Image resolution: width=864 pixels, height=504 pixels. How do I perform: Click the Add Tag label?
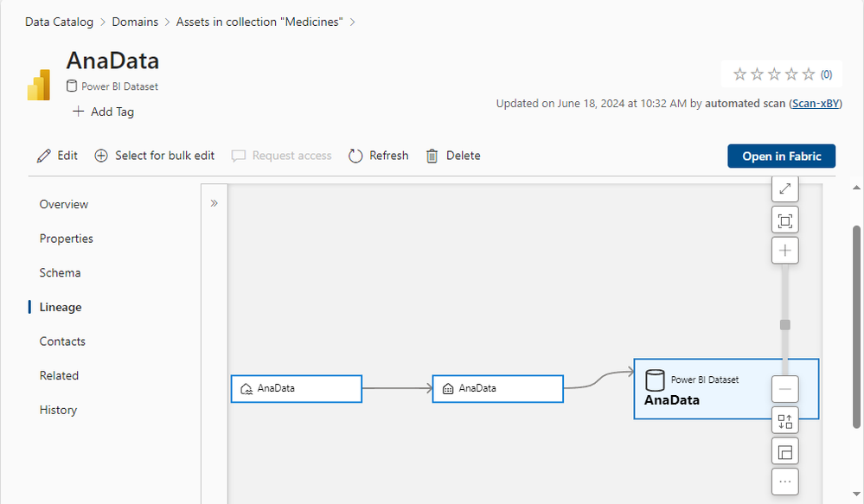pos(112,112)
